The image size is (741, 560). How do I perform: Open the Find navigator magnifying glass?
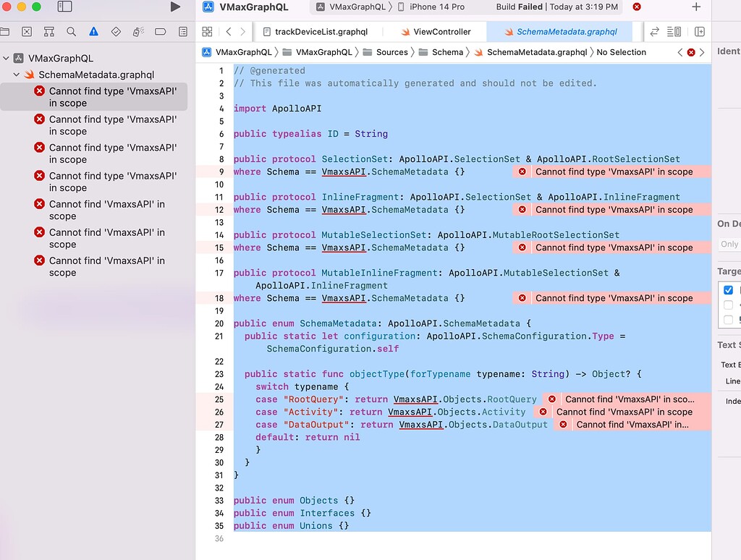[69, 33]
